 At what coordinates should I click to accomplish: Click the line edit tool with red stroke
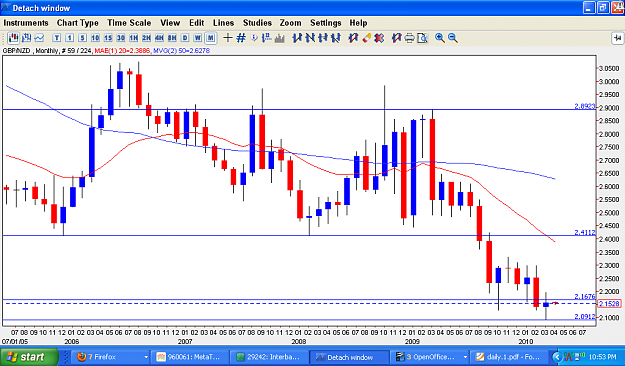point(353,38)
